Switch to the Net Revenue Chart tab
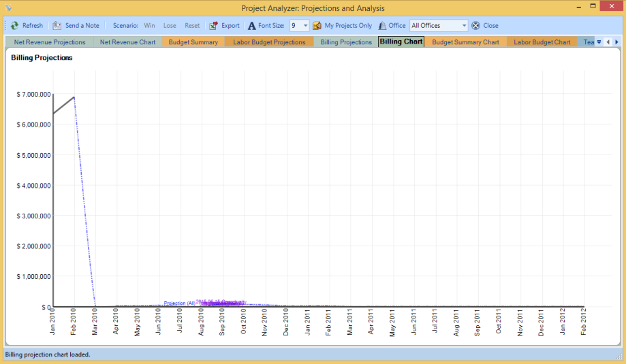Screen dimensions: 626x364 point(127,42)
